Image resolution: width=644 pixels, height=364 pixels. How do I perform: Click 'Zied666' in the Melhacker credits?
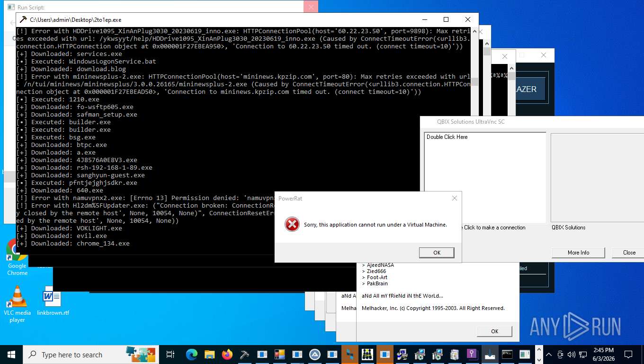(x=376, y=271)
